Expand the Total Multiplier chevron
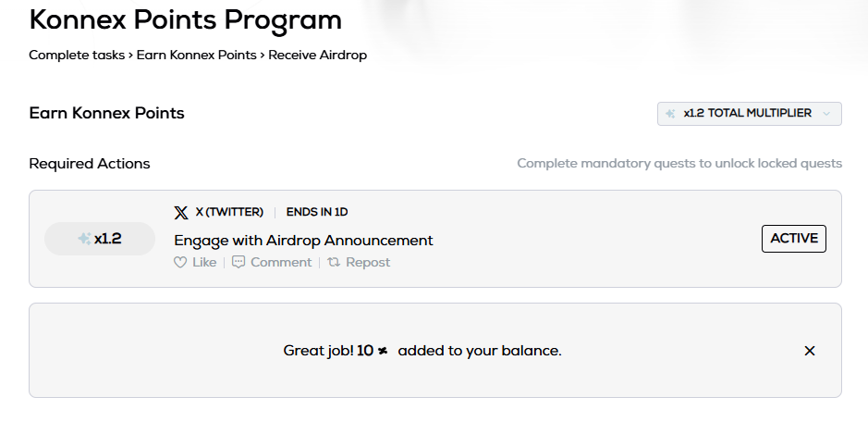Screen dimensions: 868x422 click(826, 114)
